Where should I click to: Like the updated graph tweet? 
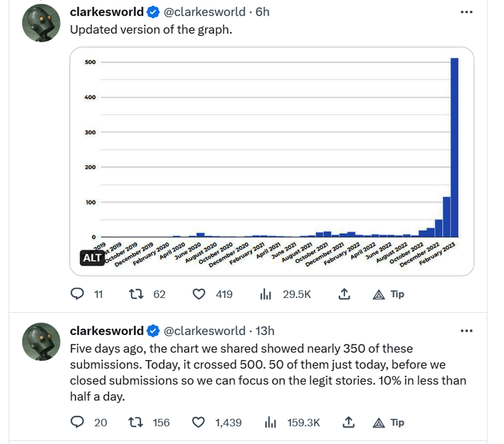(200, 294)
